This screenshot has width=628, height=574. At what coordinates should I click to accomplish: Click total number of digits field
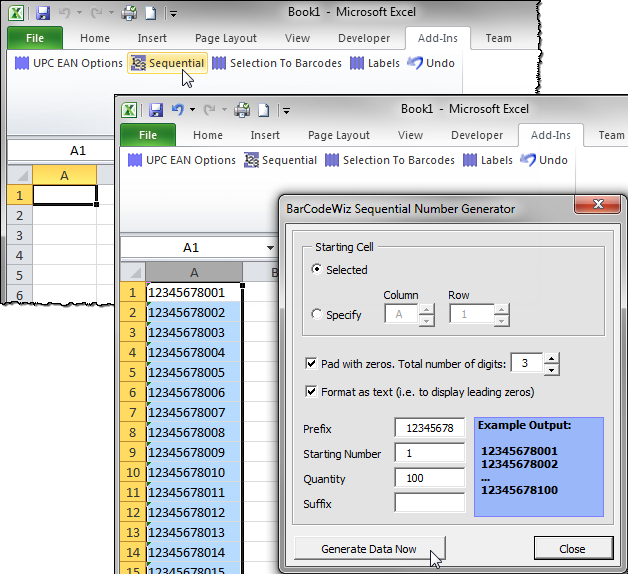pos(527,363)
